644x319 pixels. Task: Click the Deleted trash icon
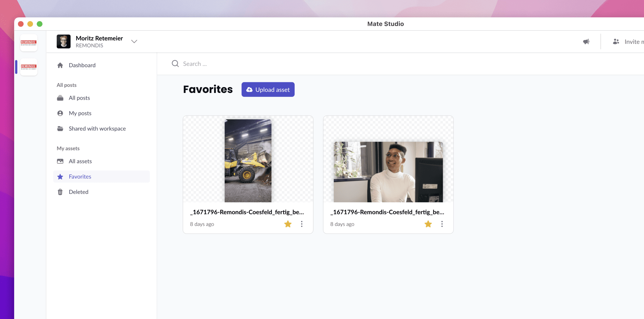(60, 192)
